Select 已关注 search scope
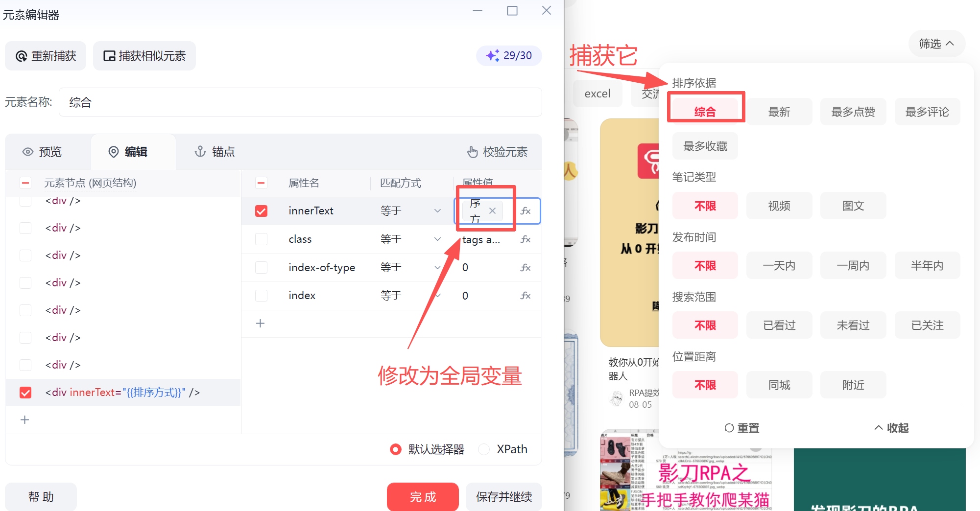 point(928,325)
